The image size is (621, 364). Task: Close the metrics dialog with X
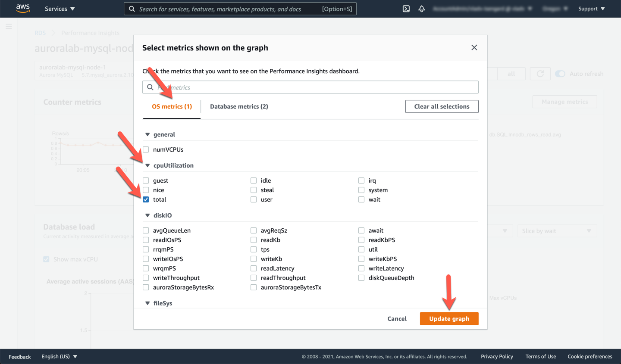[x=474, y=47]
